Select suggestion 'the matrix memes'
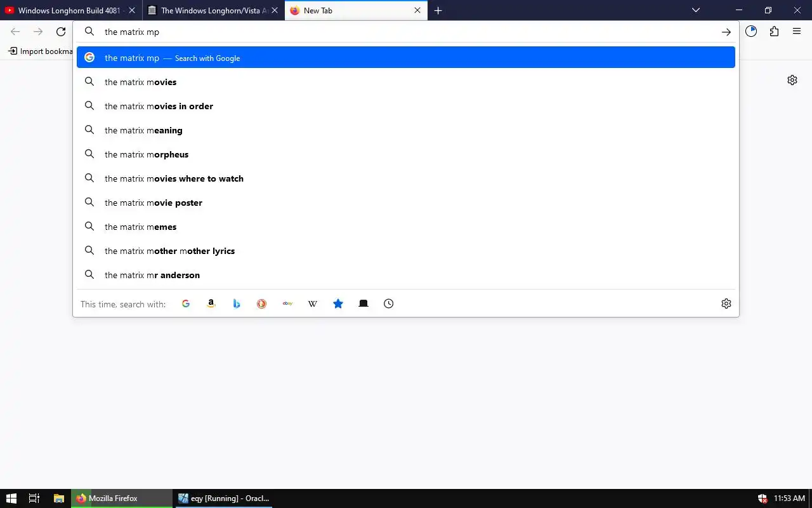Image resolution: width=812 pixels, height=508 pixels. 406,227
